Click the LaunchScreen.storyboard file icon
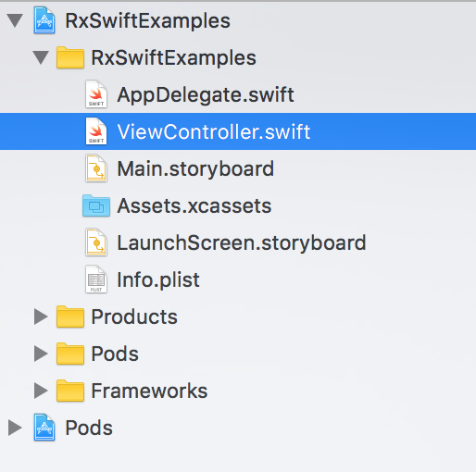The height and width of the screenshot is (472, 476). [96, 242]
